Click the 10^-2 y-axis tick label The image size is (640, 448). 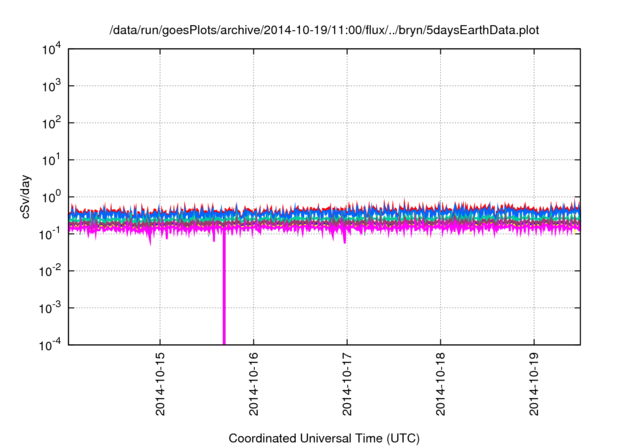click(x=50, y=271)
